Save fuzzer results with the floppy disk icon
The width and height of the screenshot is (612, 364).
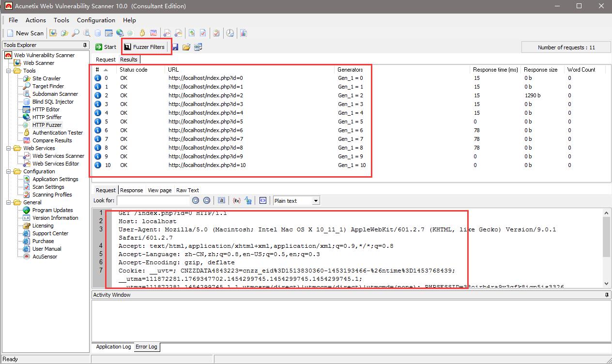[175, 47]
